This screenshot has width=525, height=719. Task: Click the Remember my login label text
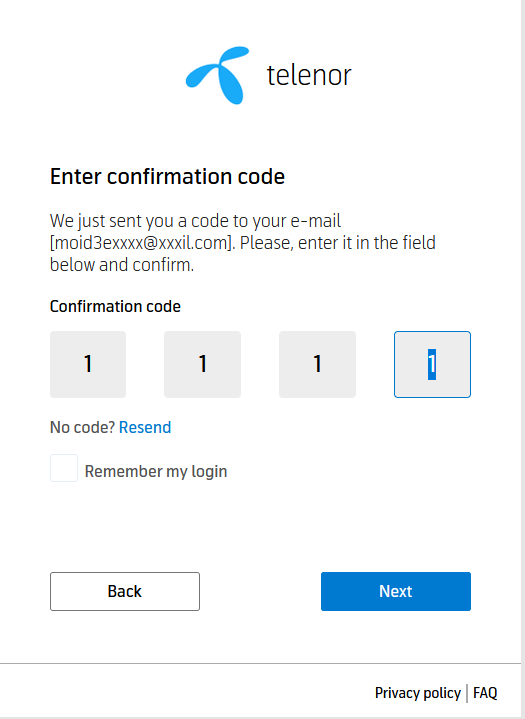[x=156, y=471]
